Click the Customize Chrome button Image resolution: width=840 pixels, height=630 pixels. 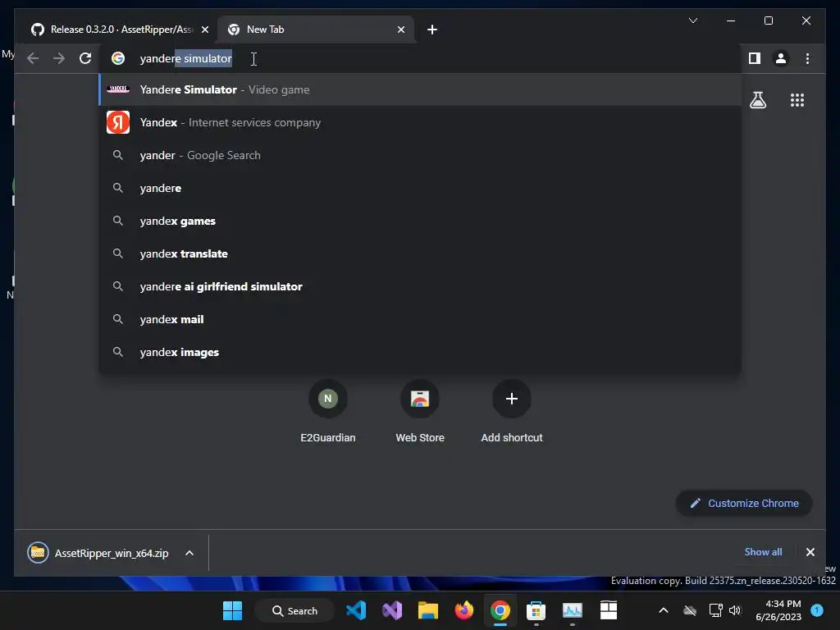pyautogui.click(x=744, y=503)
